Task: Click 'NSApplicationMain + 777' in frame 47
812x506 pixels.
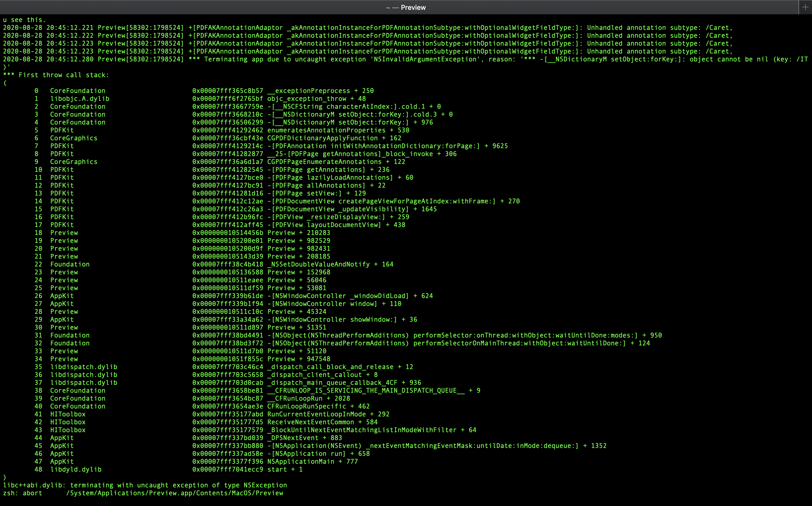Action: point(312,461)
